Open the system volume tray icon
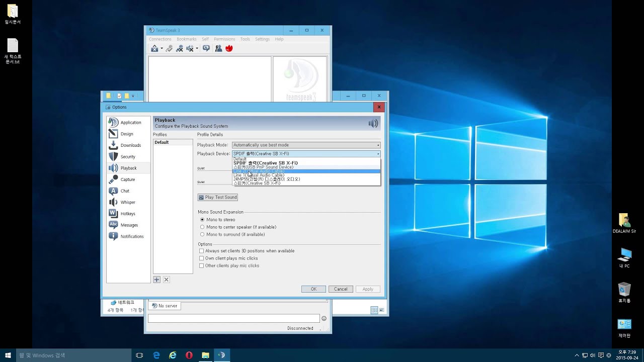Viewport: 644px width, 362px height. point(592,355)
